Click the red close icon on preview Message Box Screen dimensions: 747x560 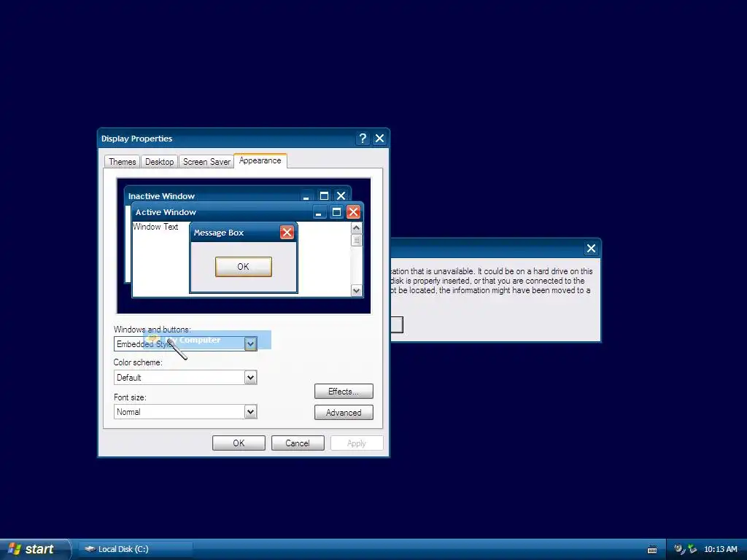point(287,233)
